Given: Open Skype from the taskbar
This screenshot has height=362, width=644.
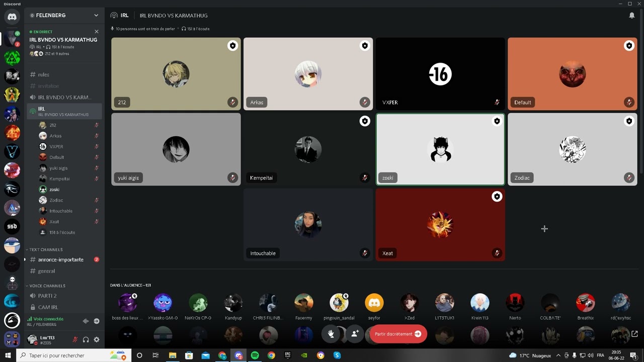Looking at the screenshot, I should (337, 355).
